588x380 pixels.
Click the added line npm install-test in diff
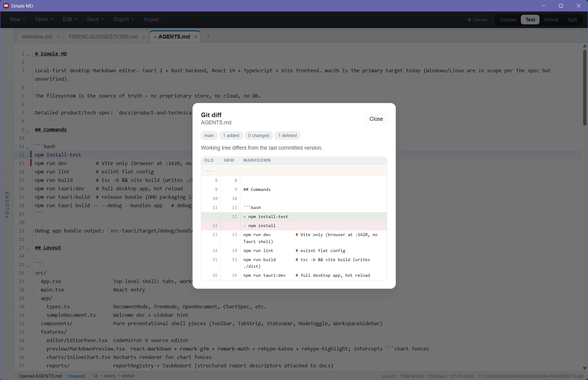(x=294, y=217)
